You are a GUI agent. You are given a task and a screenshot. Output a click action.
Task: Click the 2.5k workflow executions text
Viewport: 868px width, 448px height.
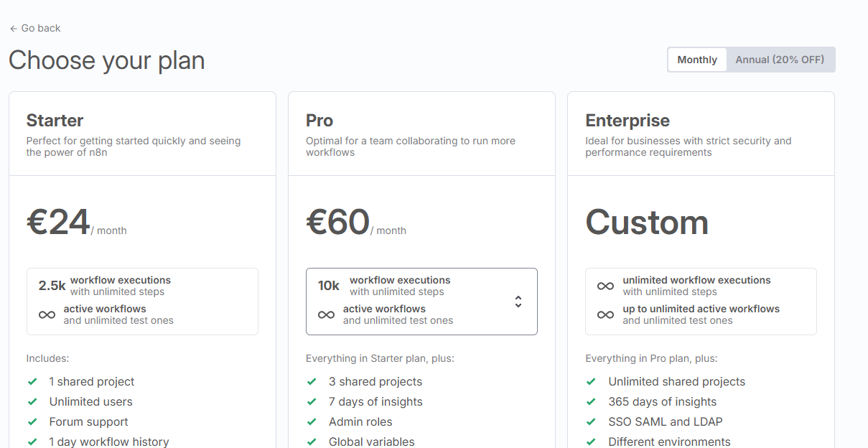pos(105,286)
